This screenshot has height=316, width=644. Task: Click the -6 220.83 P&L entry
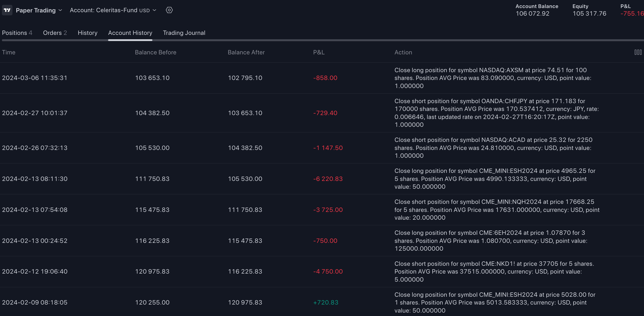[328, 179]
